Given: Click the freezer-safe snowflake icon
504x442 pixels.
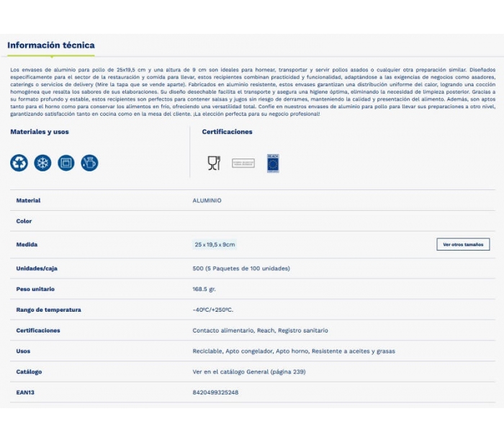Looking at the screenshot, I should 42,163.
